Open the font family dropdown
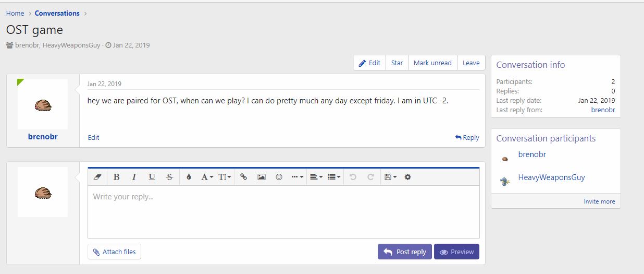Screen dimensions: 644x274 [x=207, y=177]
